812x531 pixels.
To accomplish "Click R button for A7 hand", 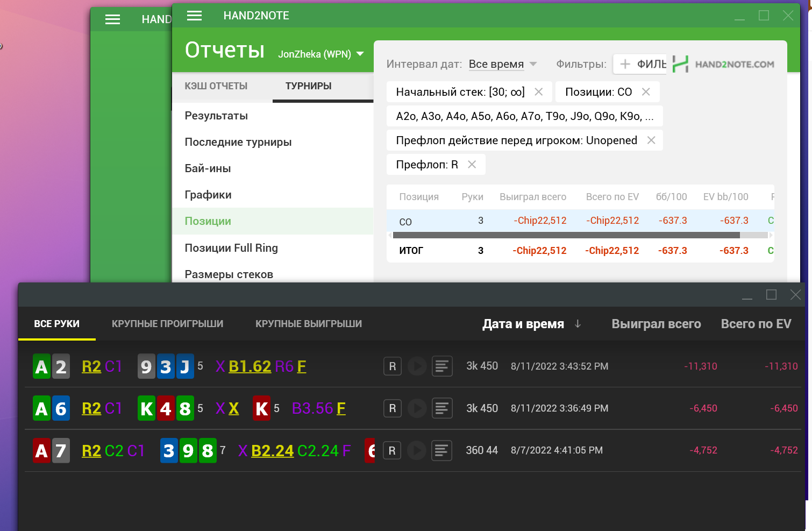I will click(x=392, y=450).
